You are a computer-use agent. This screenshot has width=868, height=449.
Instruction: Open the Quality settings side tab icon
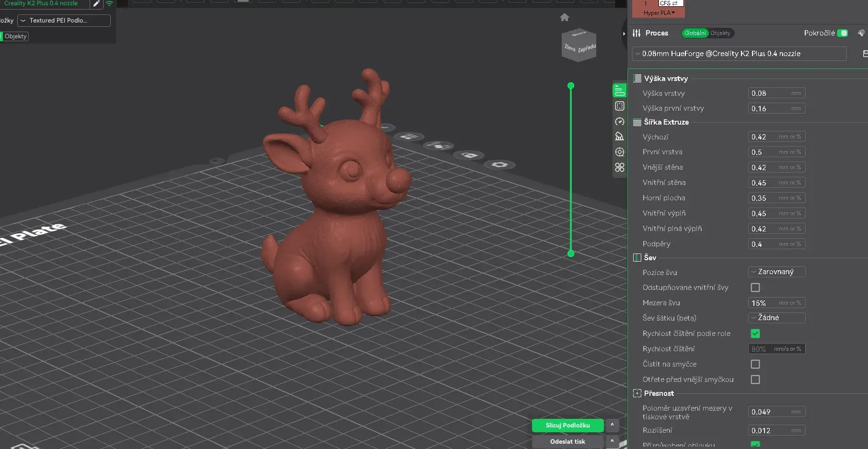pyautogui.click(x=620, y=91)
